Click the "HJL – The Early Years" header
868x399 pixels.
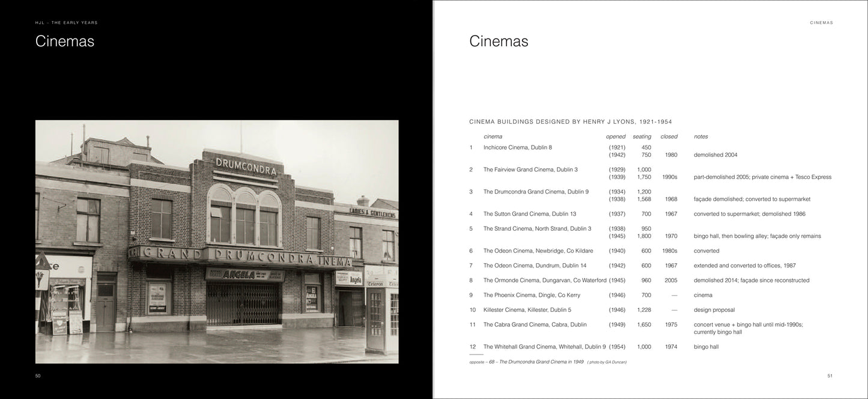(66, 23)
